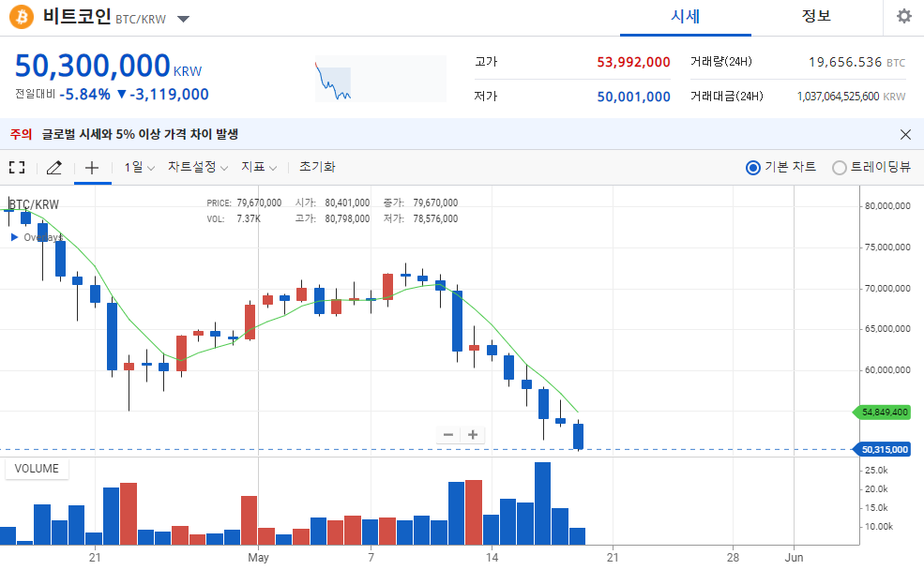Open the 1일 interval dropdown
The image size is (924, 570).
tap(139, 167)
